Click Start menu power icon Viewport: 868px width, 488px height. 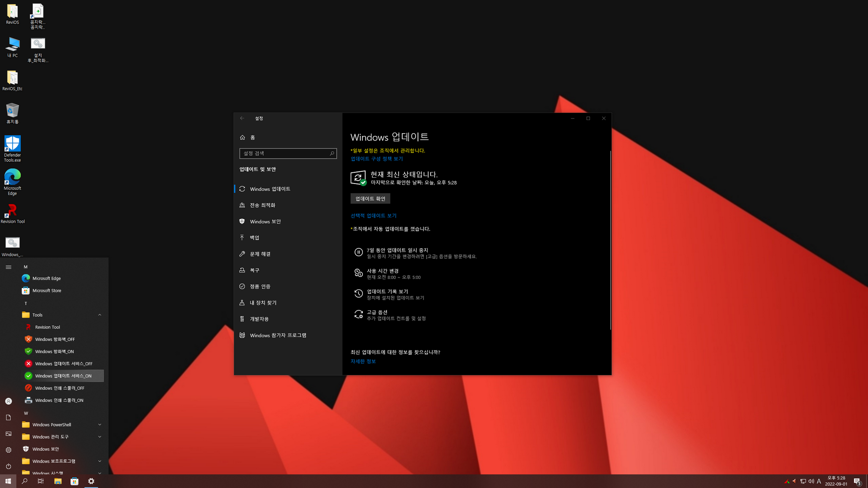tap(8, 466)
